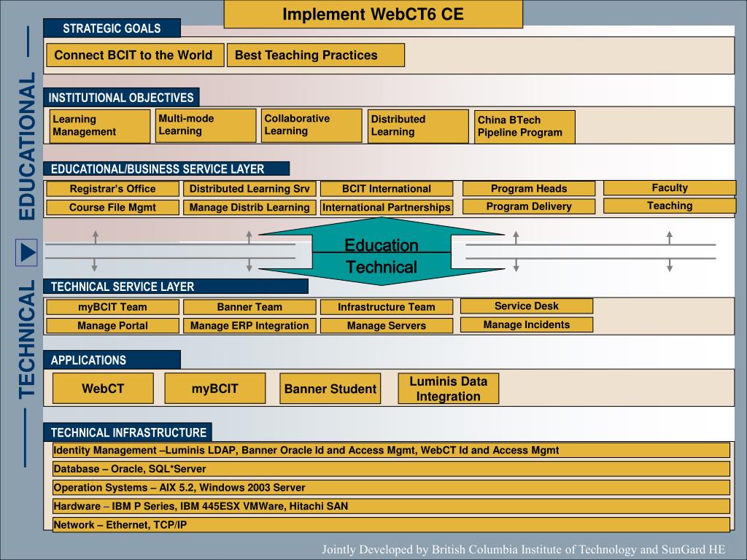
Task: Click Manage Portal box
Action: point(113,326)
